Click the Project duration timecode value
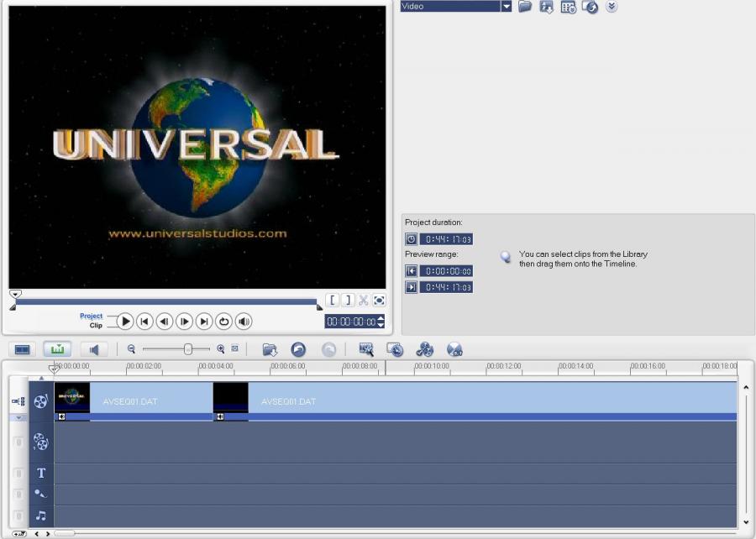 coord(447,239)
